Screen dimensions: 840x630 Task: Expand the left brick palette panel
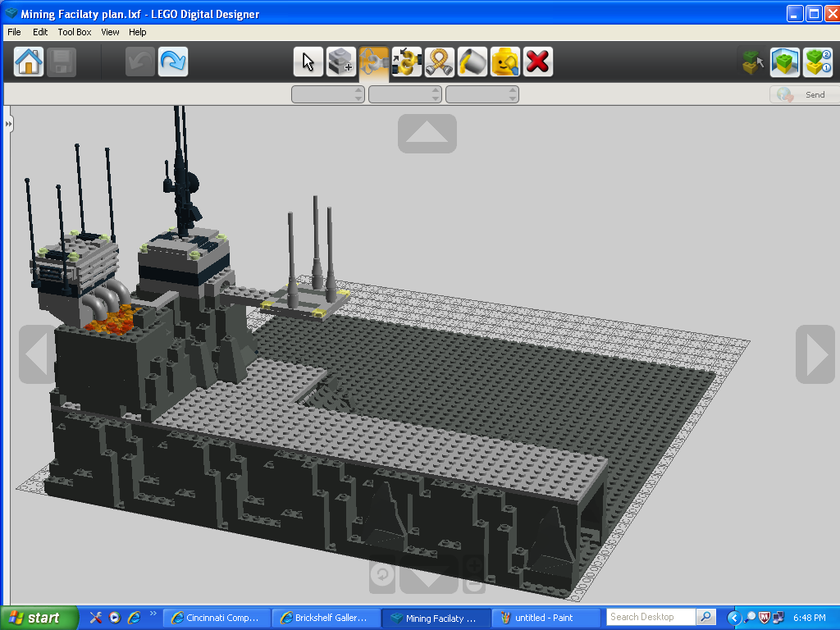coord(8,123)
